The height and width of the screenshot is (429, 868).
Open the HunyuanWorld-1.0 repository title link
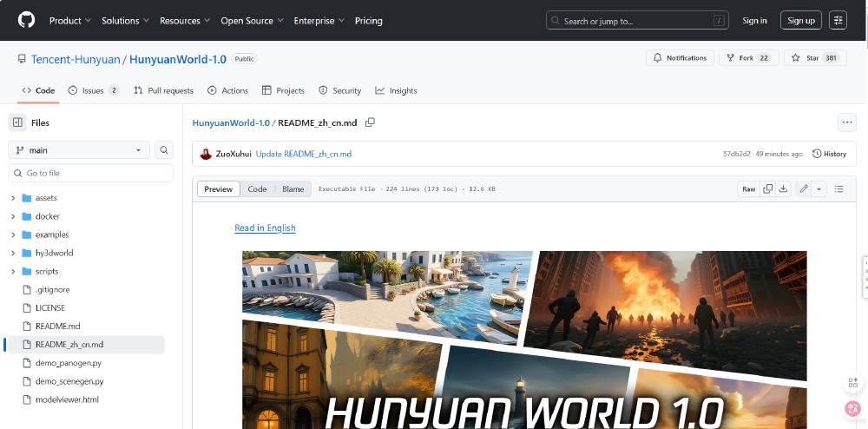click(178, 59)
